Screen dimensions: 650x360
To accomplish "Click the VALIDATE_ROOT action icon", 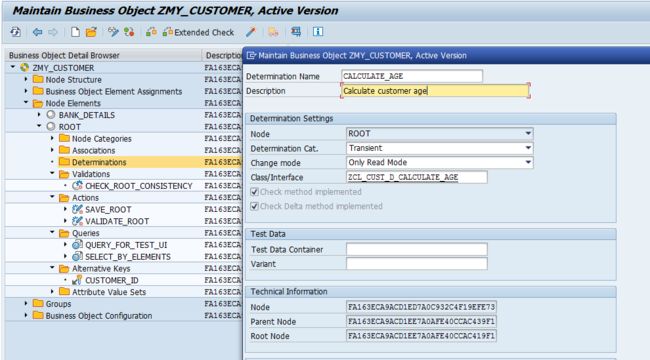I will [x=77, y=221].
